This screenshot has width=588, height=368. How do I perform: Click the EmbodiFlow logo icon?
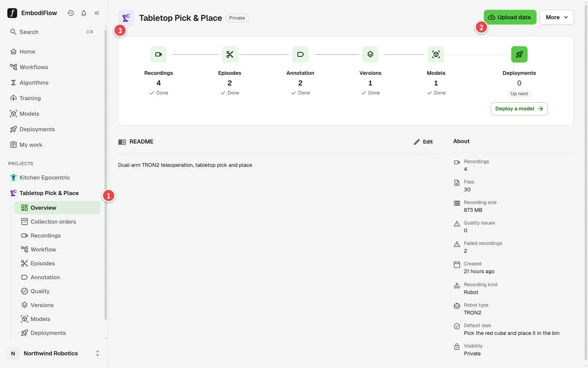click(12, 13)
